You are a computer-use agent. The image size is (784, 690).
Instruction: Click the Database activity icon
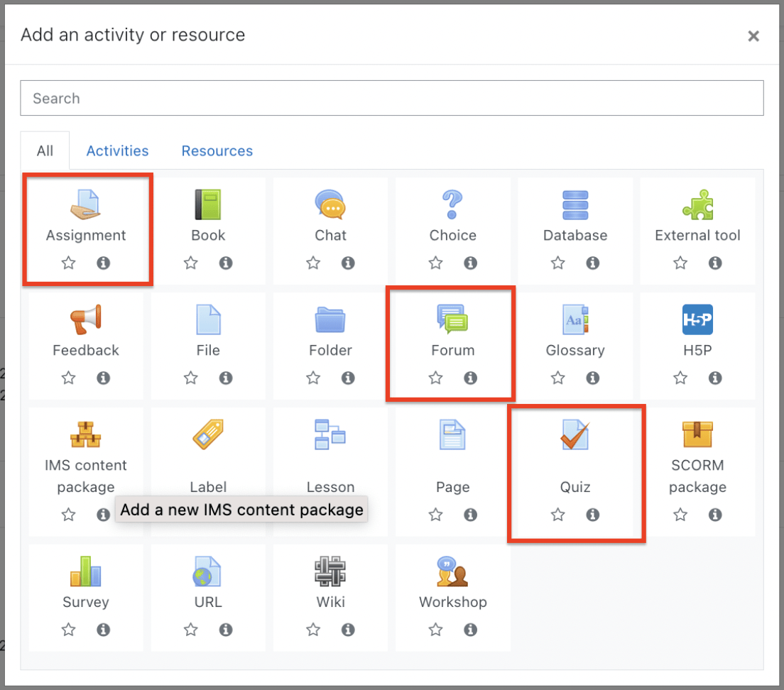pos(575,204)
